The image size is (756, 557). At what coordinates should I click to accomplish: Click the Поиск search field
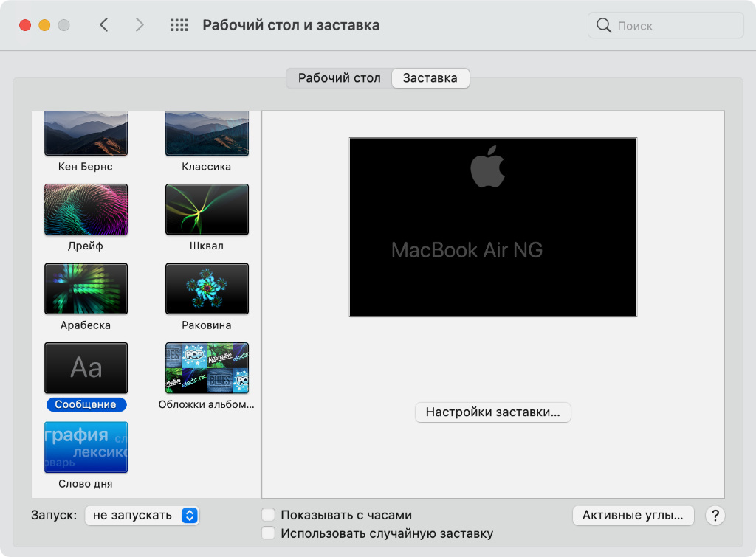point(672,26)
